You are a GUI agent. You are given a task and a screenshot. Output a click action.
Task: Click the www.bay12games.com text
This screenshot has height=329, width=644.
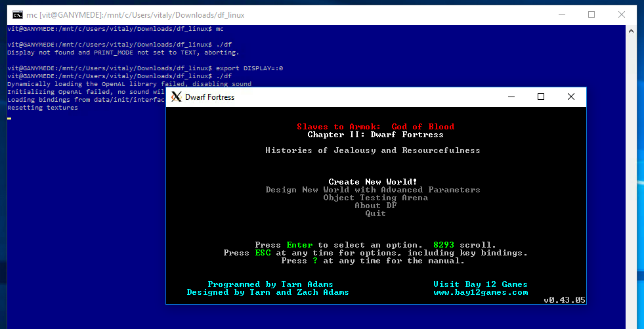click(x=481, y=292)
